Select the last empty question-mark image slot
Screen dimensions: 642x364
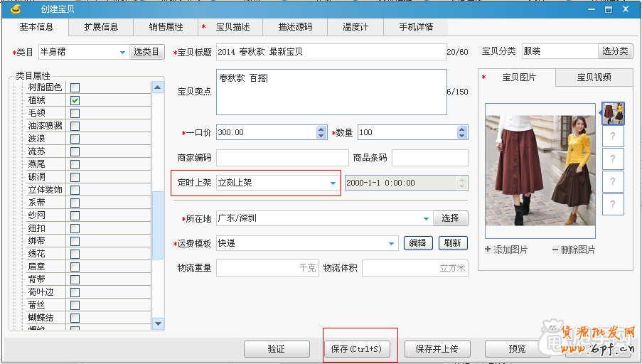coord(613,205)
